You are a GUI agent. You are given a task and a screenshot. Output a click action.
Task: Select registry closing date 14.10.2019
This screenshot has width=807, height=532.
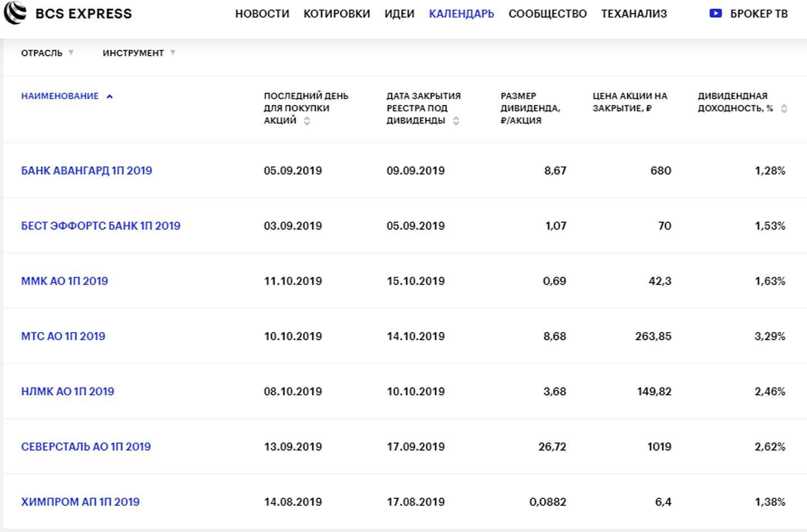coord(416,336)
